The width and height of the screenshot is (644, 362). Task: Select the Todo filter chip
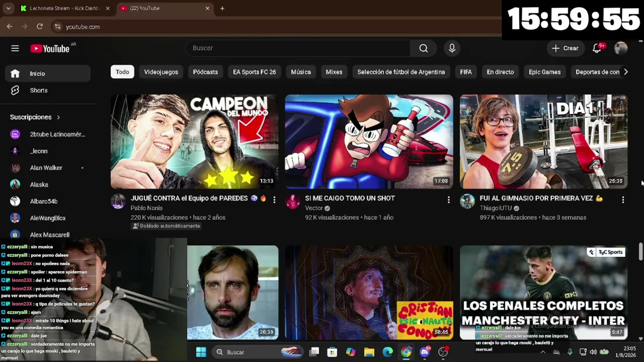tap(122, 72)
